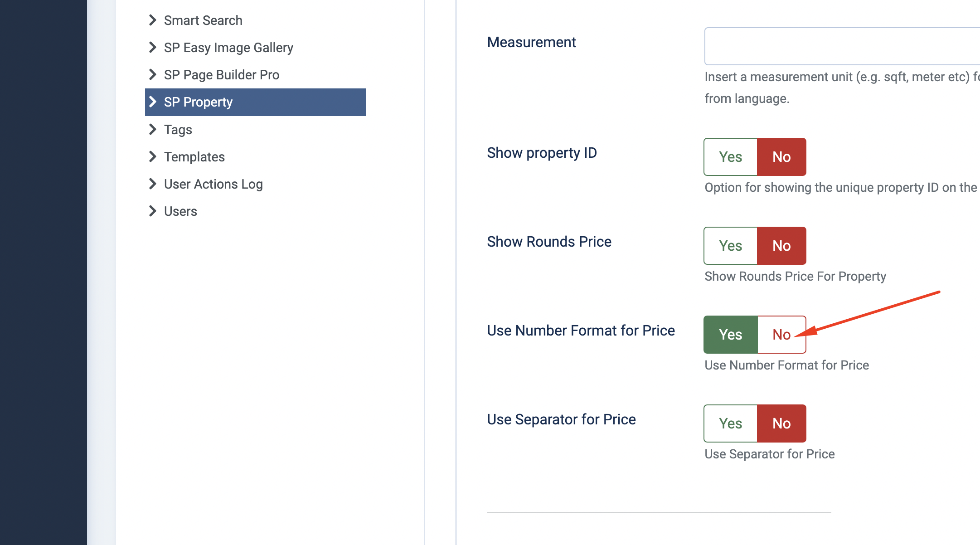Select Tags in the component list
Screen dimensions: 980x545
pyautogui.click(x=178, y=130)
